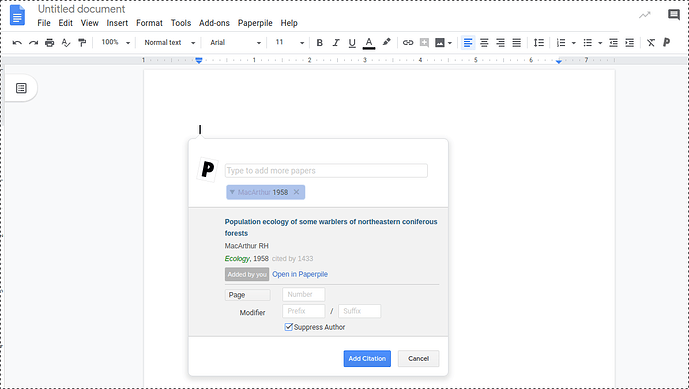Open the zoom level dropdown
689x389 pixels.
tap(116, 43)
